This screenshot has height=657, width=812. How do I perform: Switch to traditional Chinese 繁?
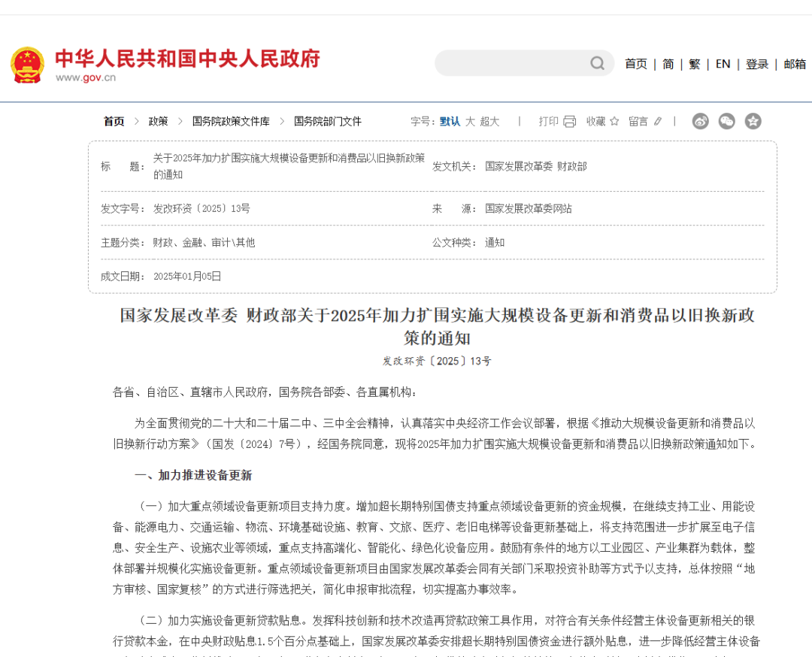coord(694,64)
